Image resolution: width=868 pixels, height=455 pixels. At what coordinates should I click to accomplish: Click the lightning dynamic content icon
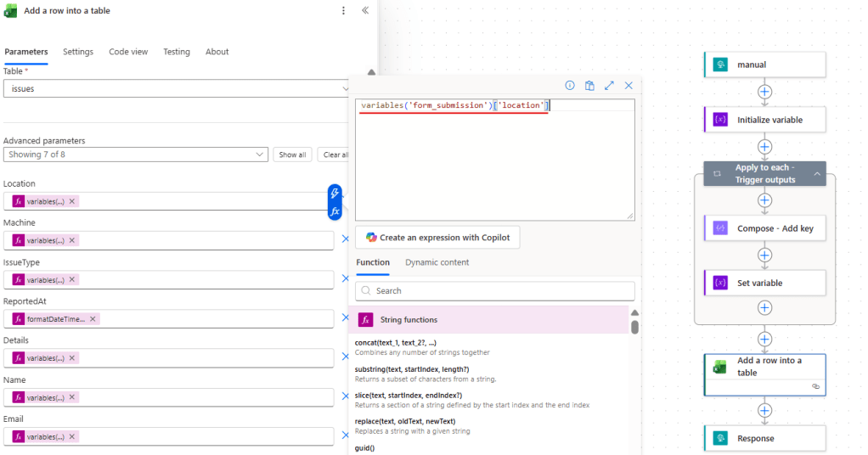click(335, 194)
